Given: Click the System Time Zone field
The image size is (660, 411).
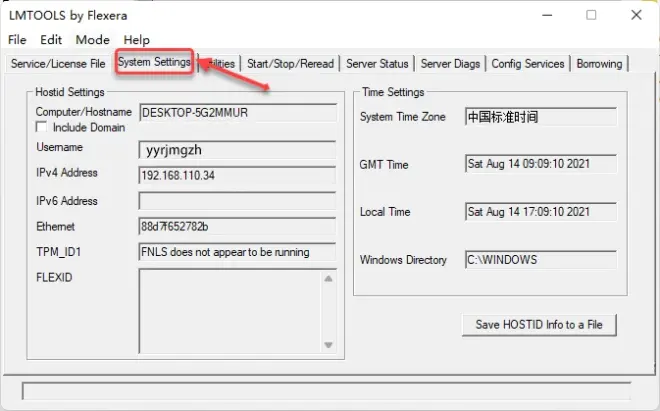Looking at the screenshot, I should pos(541,117).
